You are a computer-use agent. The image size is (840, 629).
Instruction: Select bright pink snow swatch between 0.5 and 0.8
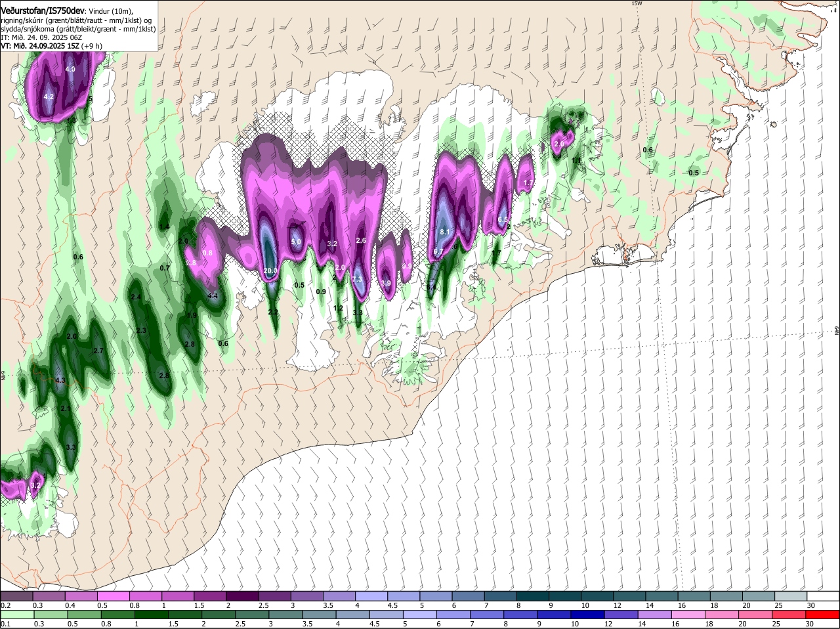pyautogui.click(x=113, y=596)
